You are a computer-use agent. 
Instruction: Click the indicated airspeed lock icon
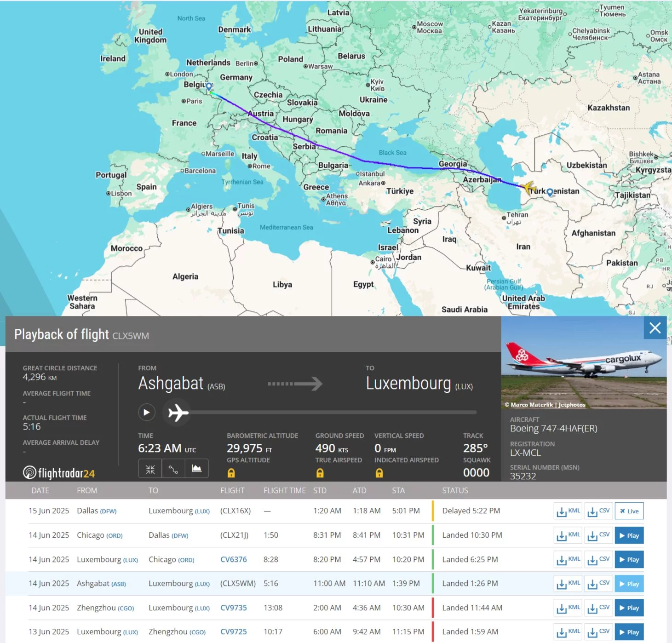point(379,473)
